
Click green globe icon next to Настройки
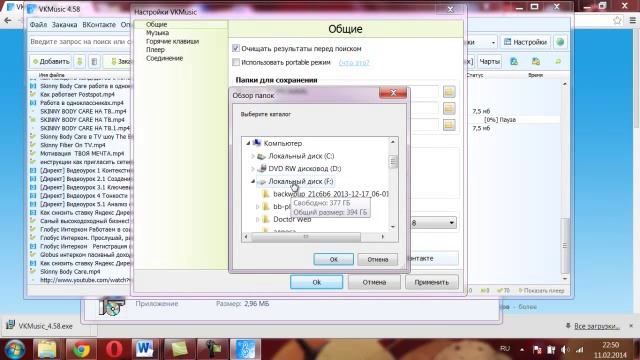click(x=560, y=42)
